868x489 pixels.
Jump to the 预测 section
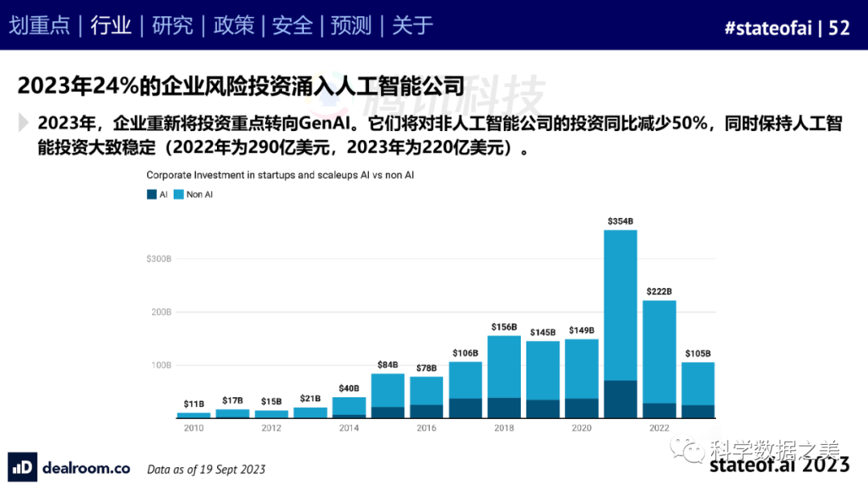pos(352,26)
